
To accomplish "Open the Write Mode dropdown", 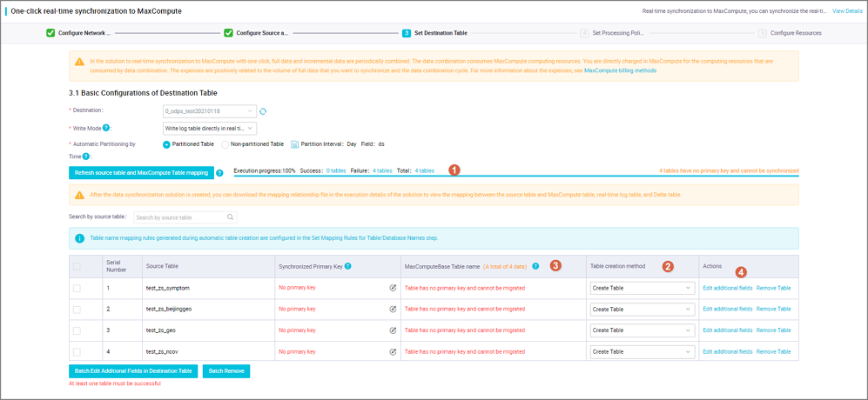I will (x=210, y=129).
